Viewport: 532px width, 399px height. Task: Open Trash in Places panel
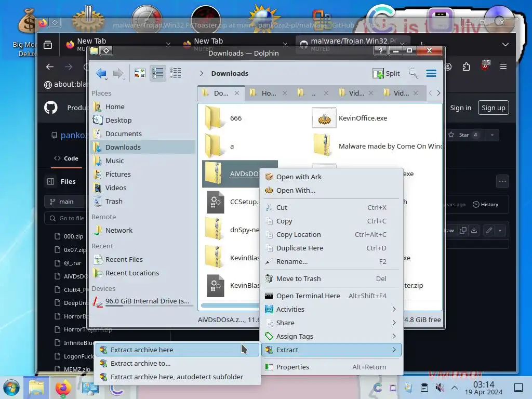[x=142, y=201]
